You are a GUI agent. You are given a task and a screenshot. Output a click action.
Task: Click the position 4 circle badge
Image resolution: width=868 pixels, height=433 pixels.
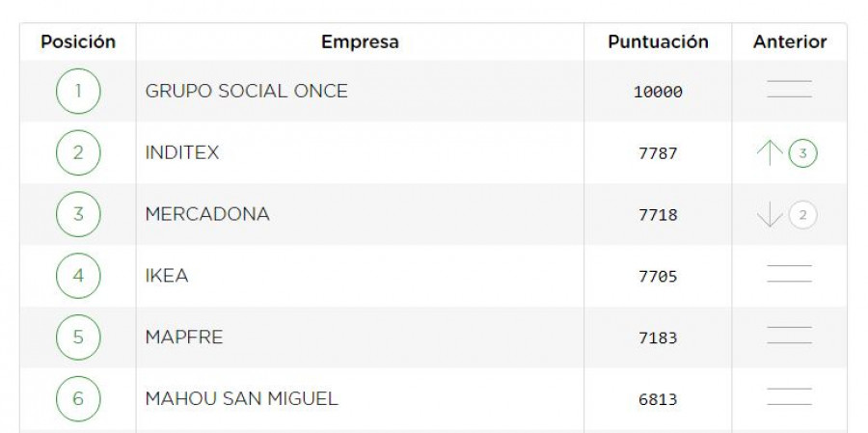click(x=78, y=276)
